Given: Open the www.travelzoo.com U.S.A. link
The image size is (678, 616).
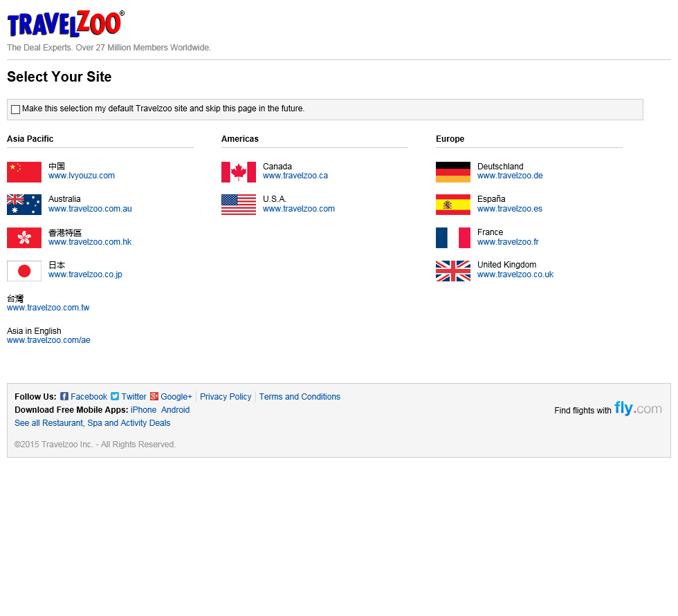Looking at the screenshot, I should (x=299, y=209).
